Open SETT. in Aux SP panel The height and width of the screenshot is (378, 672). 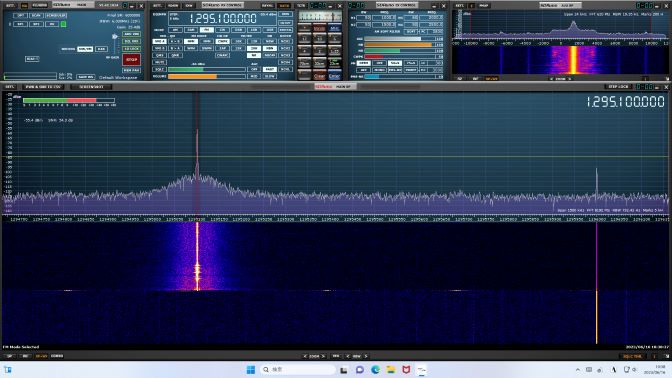460,6
